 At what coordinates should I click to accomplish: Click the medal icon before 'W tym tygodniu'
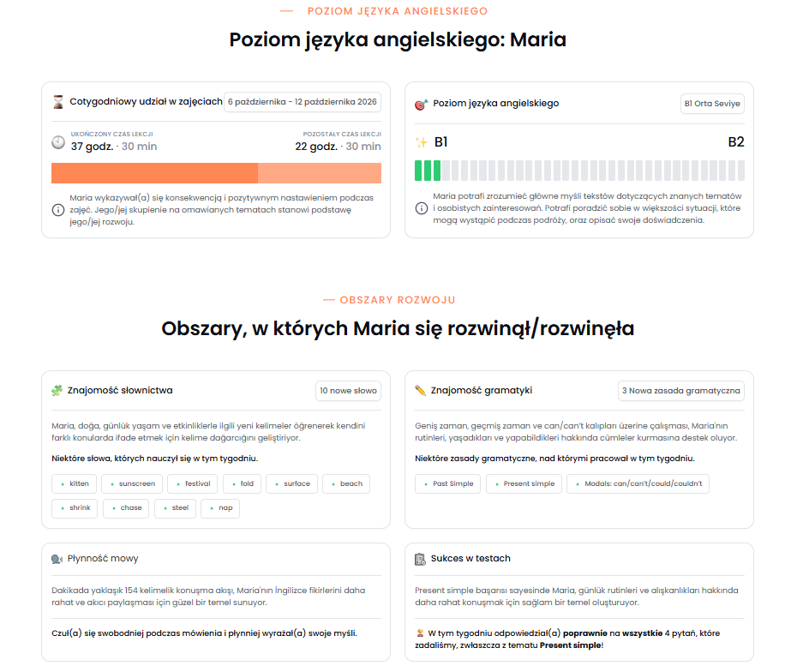(420, 633)
